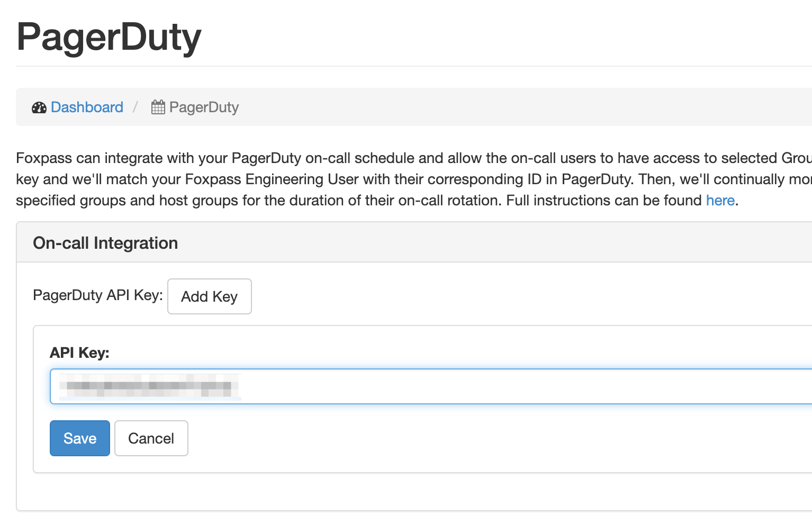This screenshot has height=524, width=812.
Task: Open the Dashboard breadcrumb link
Action: tap(87, 107)
